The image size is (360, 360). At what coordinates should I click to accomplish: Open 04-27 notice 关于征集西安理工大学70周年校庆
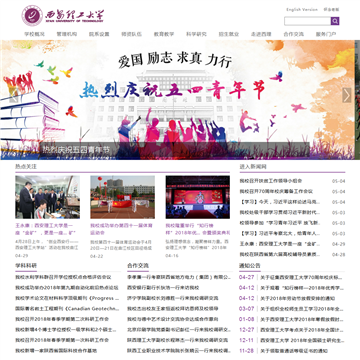point(301,277)
